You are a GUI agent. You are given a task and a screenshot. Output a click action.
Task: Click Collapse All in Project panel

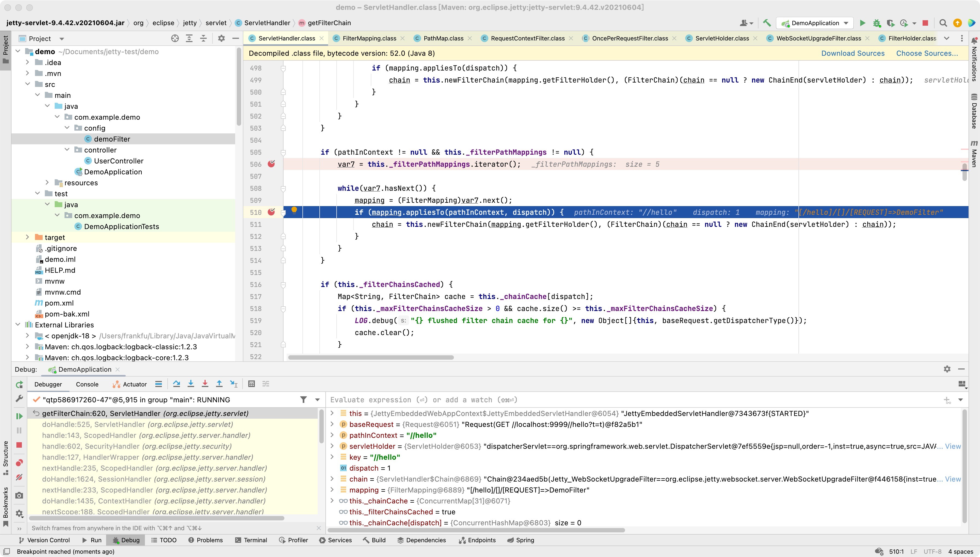pos(203,38)
